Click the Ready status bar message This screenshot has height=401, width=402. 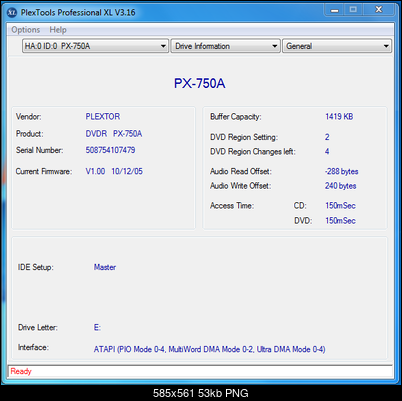[21, 371]
